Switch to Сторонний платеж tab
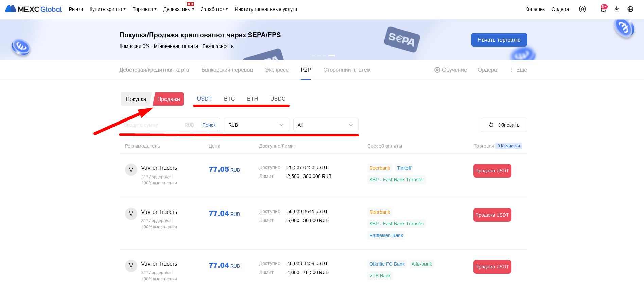Screen dimensions: 644x297 click(x=347, y=70)
